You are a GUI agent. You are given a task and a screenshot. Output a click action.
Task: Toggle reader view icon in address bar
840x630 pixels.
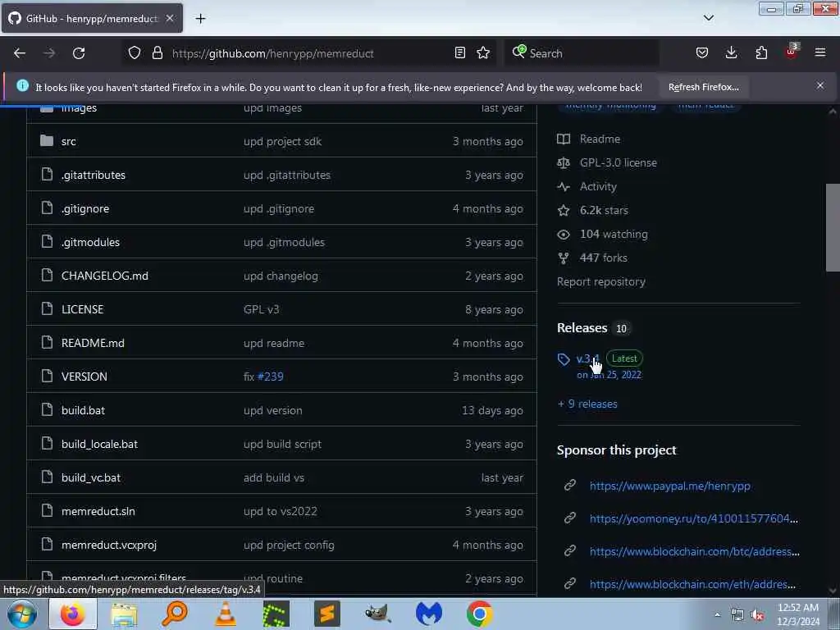pyautogui.click(x=459, y=53)
